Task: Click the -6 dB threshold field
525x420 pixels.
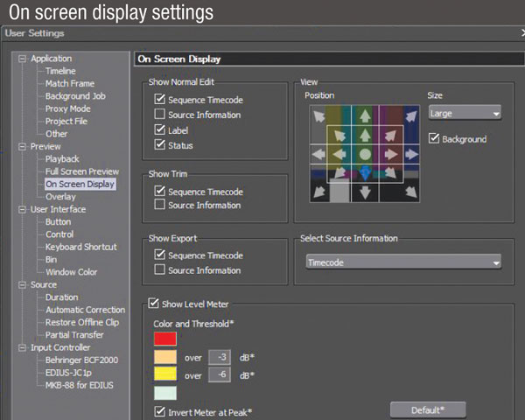Action: pyautogui.click(x=220, y=374)
